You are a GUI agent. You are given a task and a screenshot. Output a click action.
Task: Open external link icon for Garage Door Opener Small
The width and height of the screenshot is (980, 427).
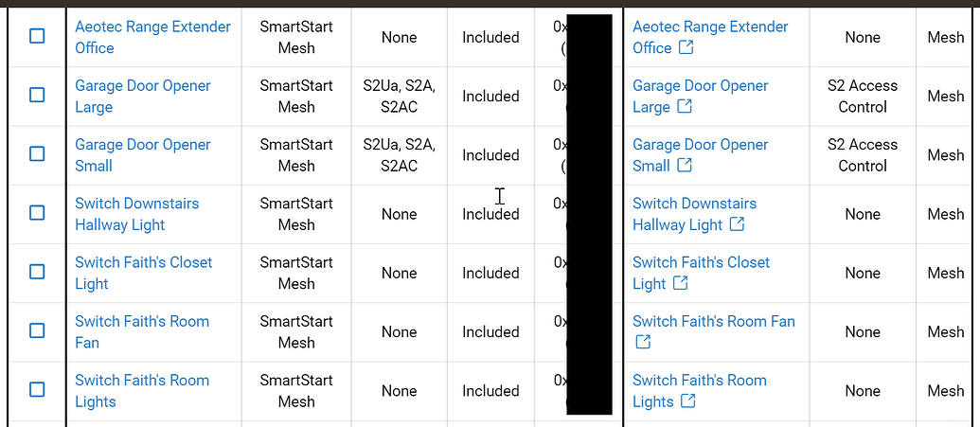pos(685,165)
